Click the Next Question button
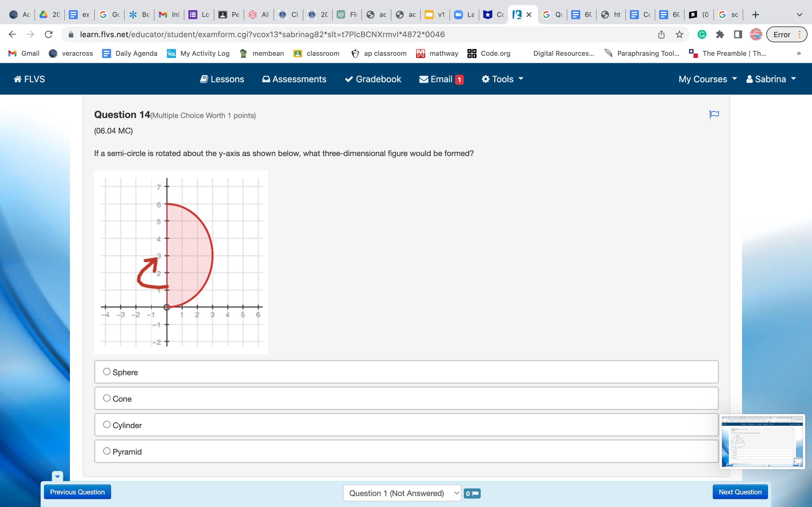Image resolution: width=812 pixels, height=507 pixels. click(740, 492)
